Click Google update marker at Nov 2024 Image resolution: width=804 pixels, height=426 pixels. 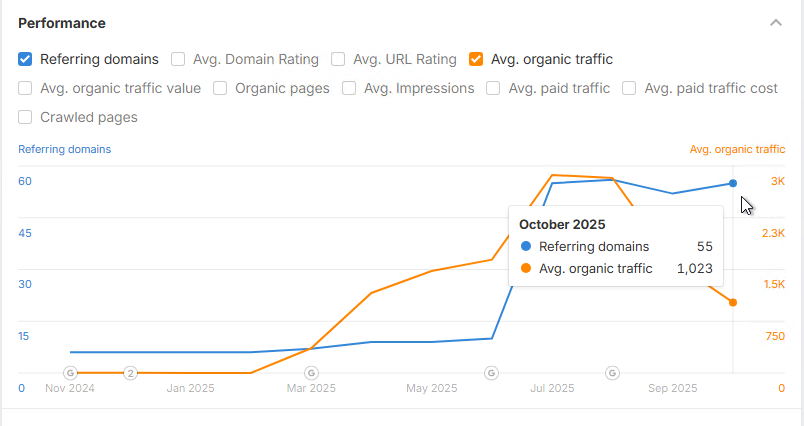click(70, 373)
